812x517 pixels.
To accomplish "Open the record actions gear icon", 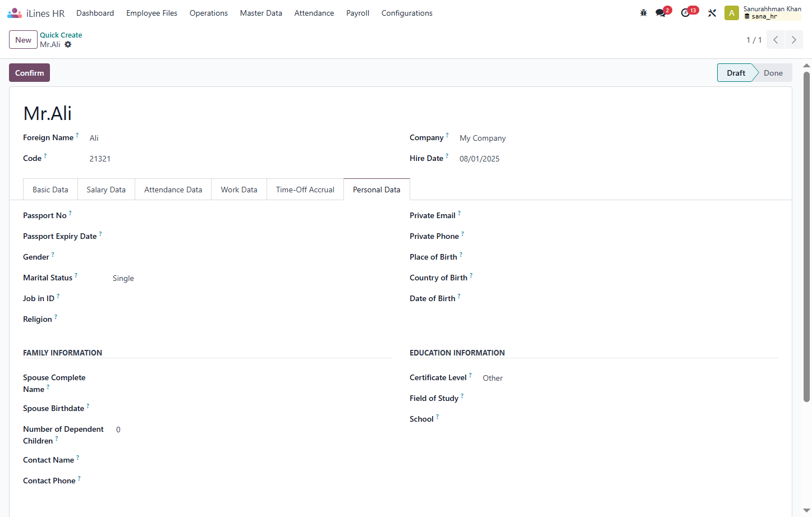I will pos(68,44).
